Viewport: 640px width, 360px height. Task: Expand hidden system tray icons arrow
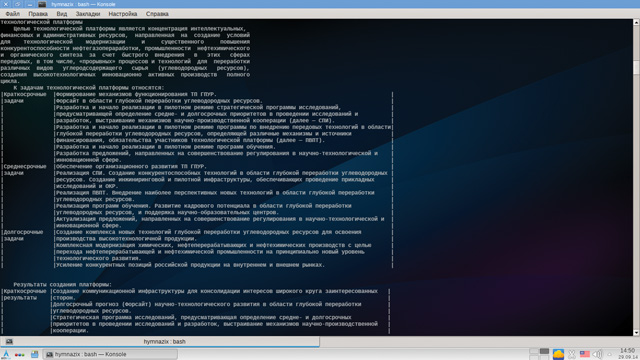click(x=609, y=354)
